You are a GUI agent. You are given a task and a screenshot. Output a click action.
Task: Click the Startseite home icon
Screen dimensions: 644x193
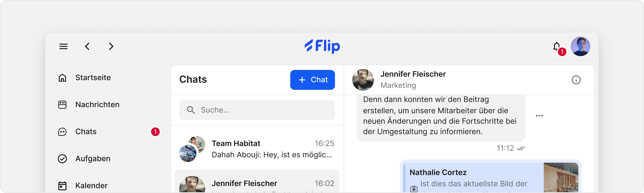click(x=62, y=78)
